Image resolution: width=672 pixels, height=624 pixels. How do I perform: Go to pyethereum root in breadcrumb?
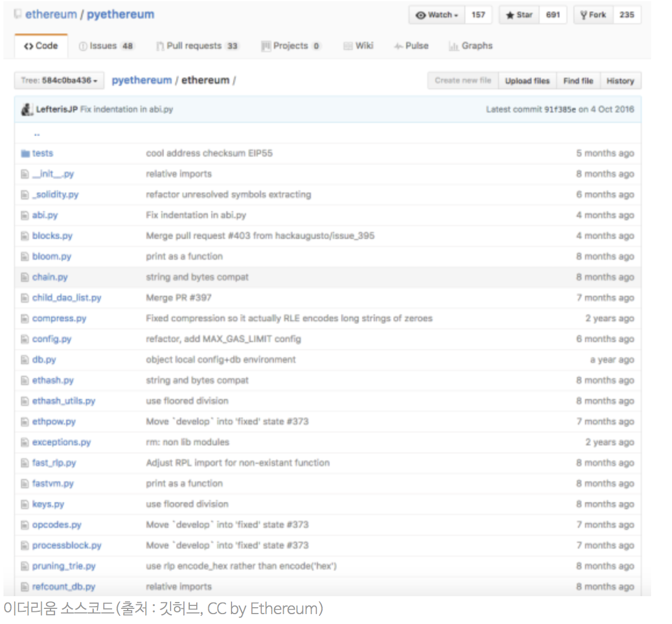click(x=142, y=80)
